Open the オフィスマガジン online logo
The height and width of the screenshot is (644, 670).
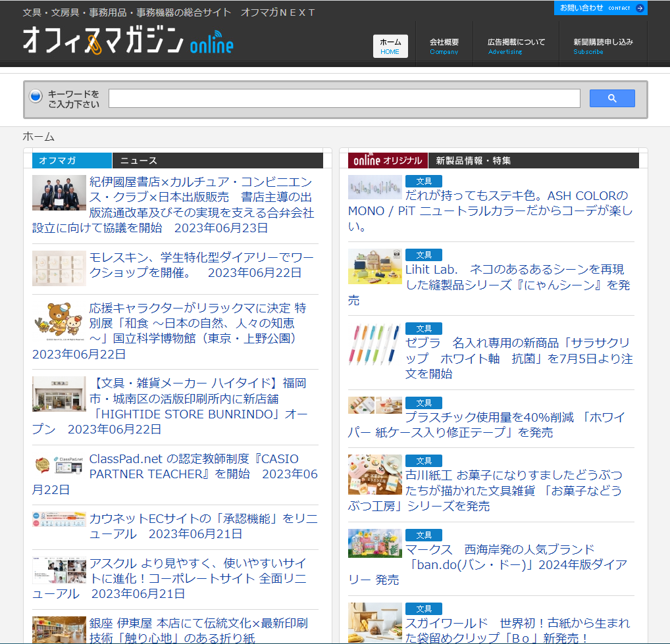(x=128, y=40)
